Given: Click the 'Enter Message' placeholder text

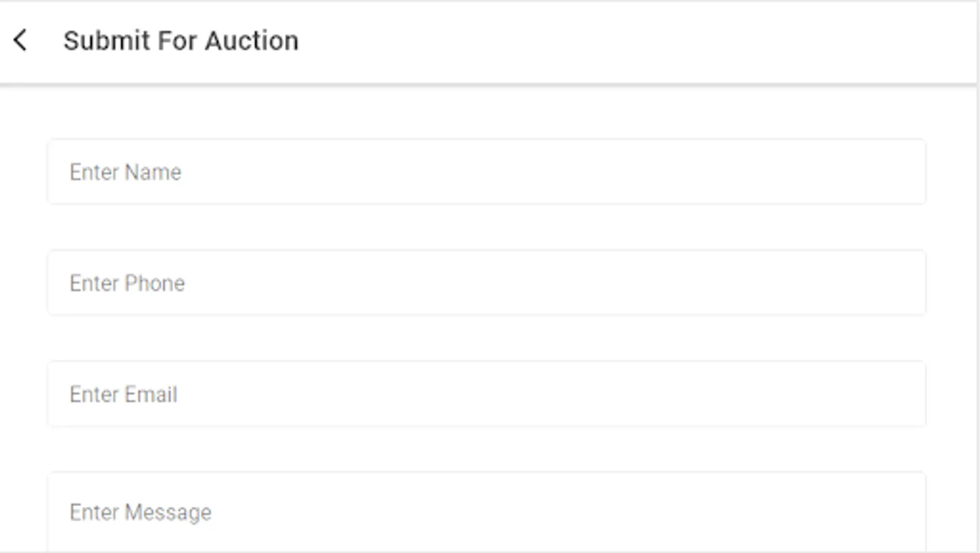Looking at the screenshot, I should pos(140,512).
